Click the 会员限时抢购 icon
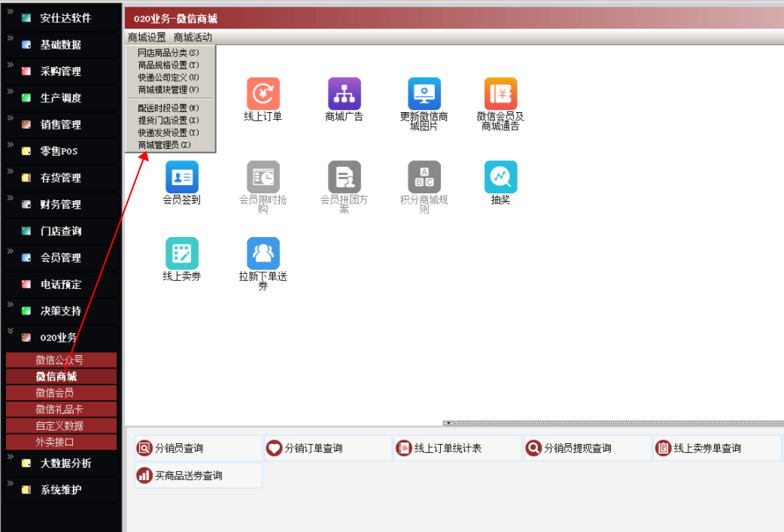Image resolution: width=784 pixels, height=532 pixels. coord(263,177)
